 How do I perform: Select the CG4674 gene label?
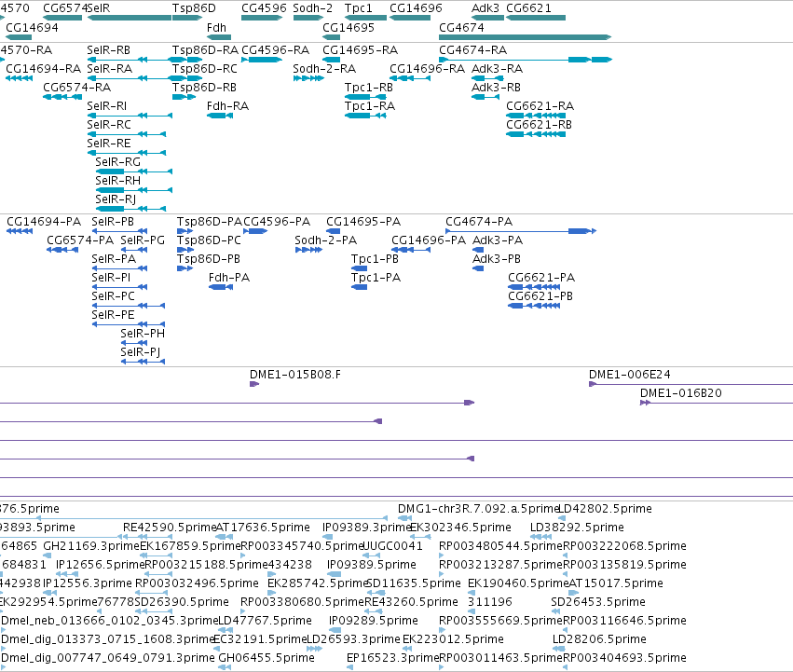(x=461, y=27)
